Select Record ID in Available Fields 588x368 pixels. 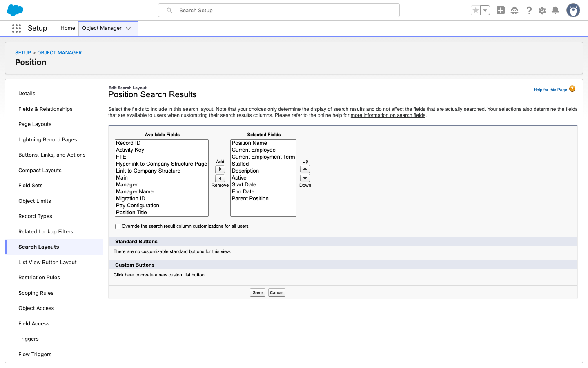tap(162, 143)
